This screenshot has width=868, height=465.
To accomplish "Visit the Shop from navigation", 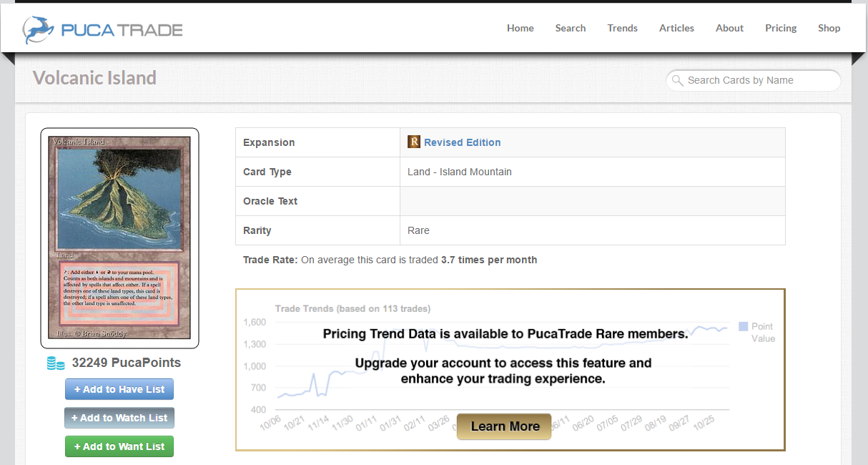I will click(x=829, y=28).
